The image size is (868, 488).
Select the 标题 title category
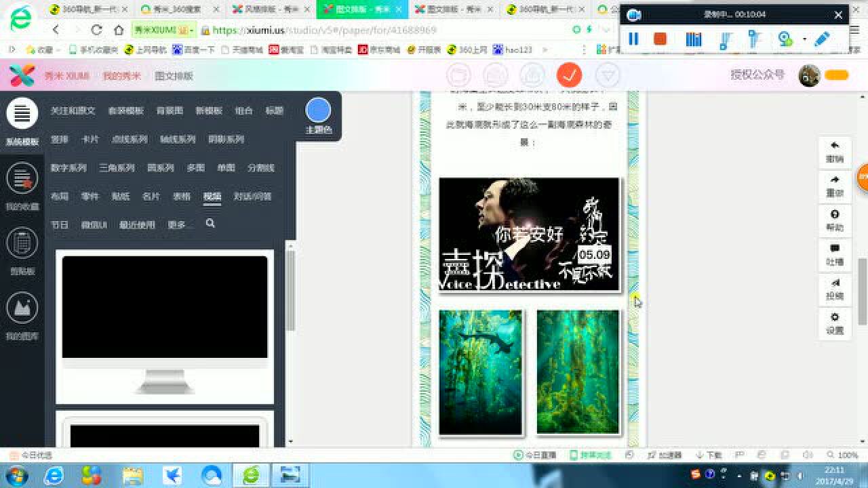[x=275, y=110]
